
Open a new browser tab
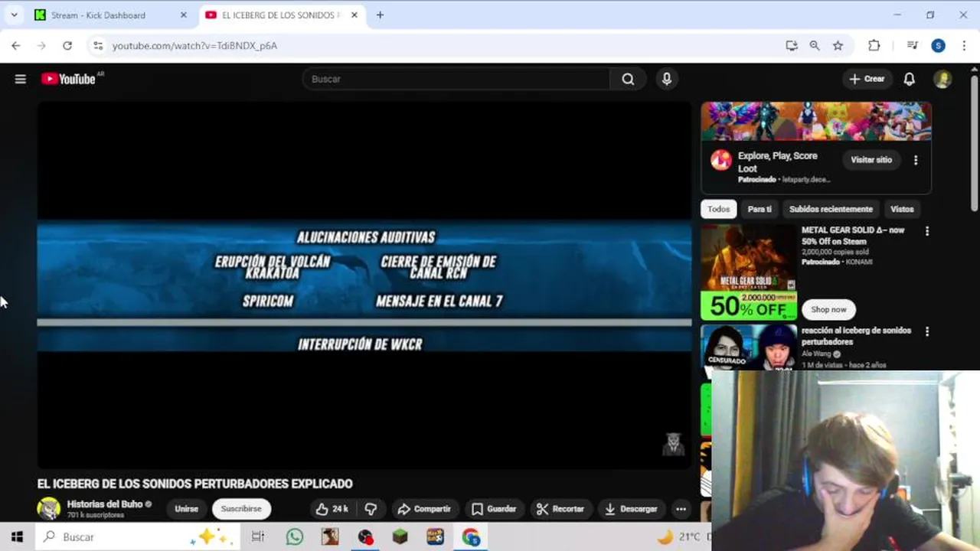pos(380,15)
